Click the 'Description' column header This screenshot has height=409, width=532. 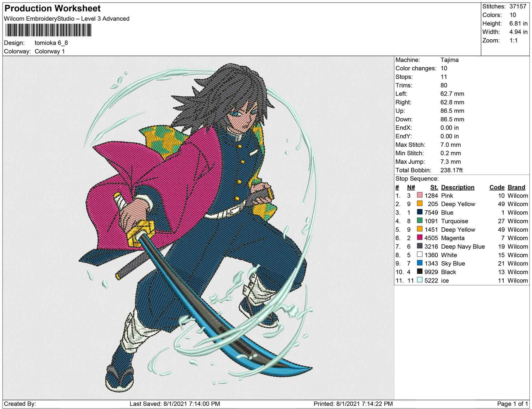[x=458, y=187]
